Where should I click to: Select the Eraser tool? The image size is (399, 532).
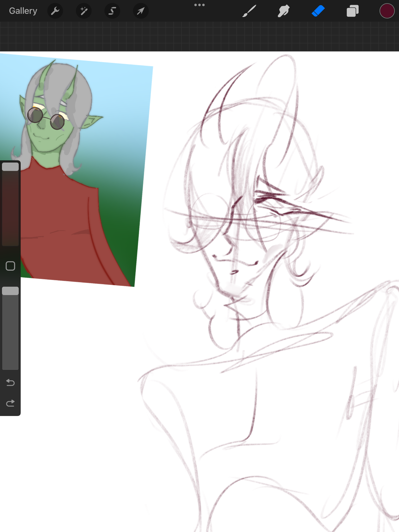click(318, 11)
